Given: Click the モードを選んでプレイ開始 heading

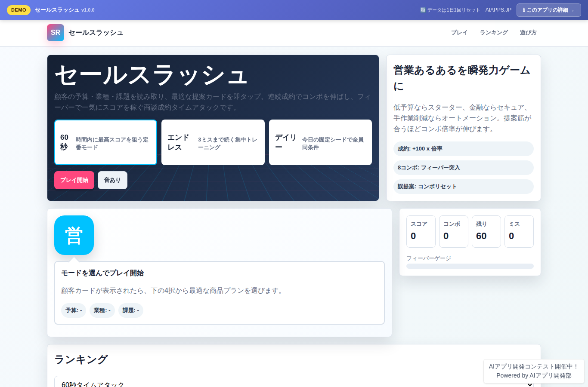Looking at the screenshot, I should point(102,273).
